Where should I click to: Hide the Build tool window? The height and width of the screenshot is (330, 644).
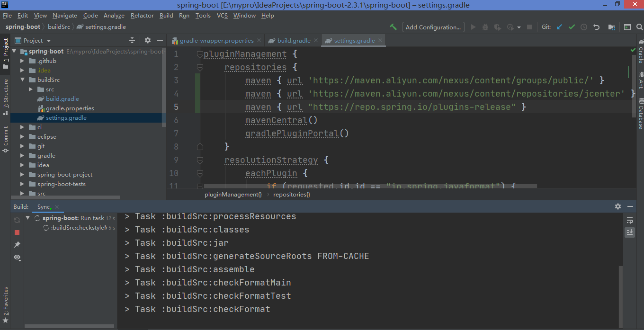coord(630,206)
